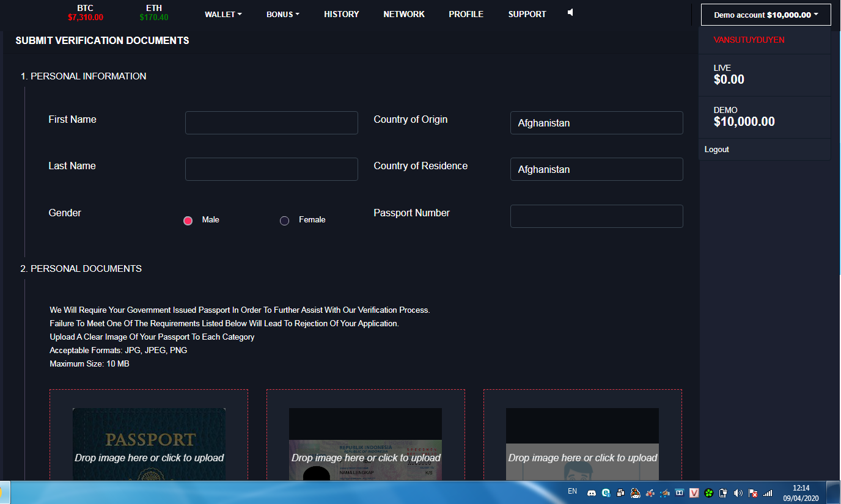Open the network signal bars icon
The image size is (841, 504).
768,493
